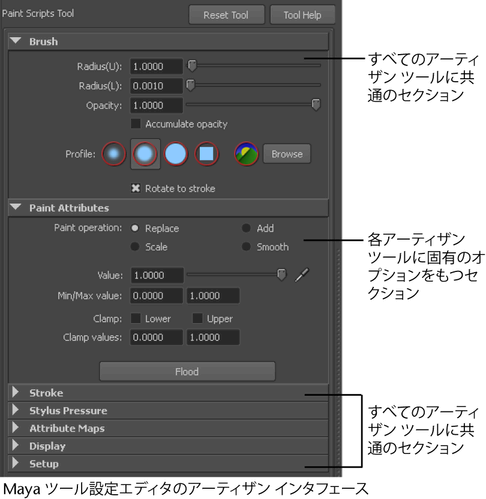Click the Flood button
The width and height of the screenshot is (486, 499).
(187, 371)
